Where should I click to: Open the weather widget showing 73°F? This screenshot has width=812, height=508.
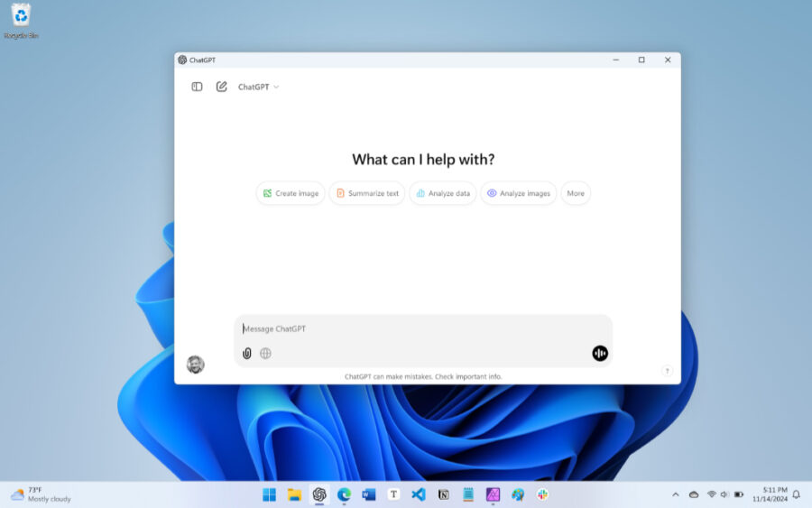(41, 494)
